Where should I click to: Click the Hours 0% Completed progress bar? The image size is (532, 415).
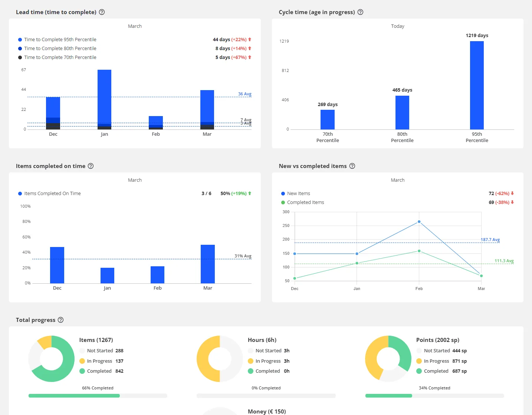pos(266,396)
